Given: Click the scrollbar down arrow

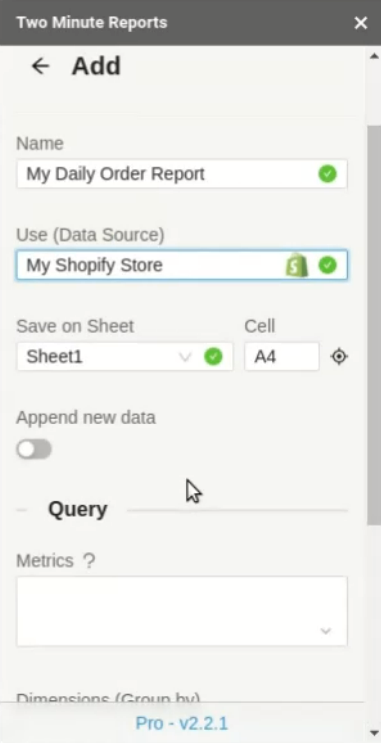Looking at the screenshot, I should (373, 733).
